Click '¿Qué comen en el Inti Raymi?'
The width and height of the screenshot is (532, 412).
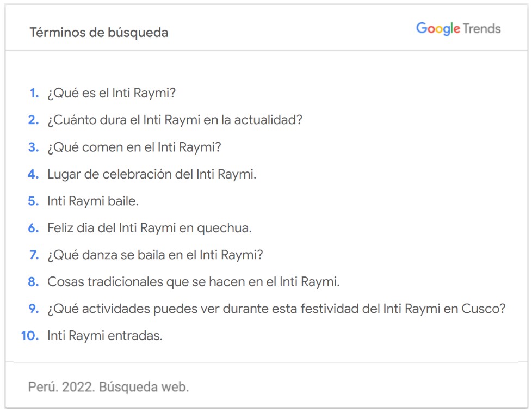tap(134, 147)
